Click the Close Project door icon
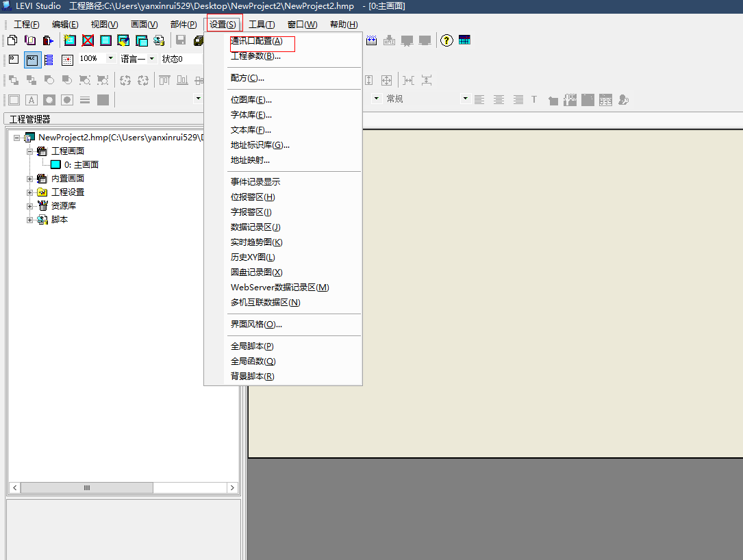 (48, 40)
